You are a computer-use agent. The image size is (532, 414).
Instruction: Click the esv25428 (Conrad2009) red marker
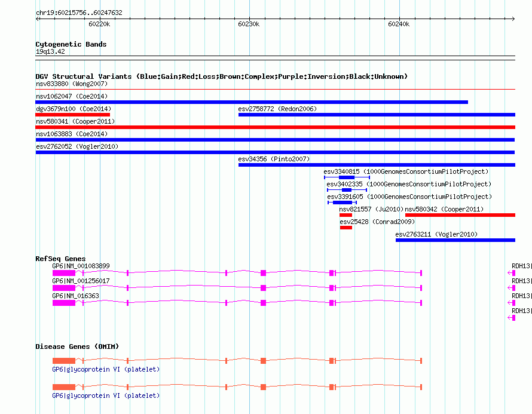tap(346, 228)
